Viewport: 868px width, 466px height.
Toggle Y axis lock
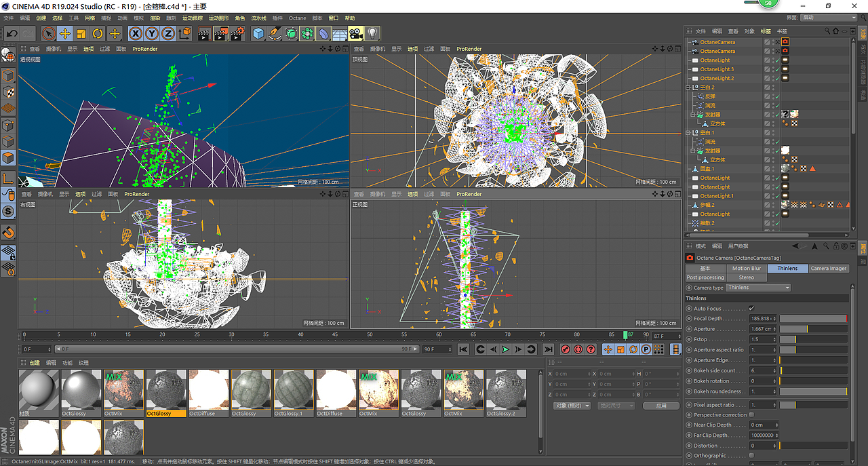coord(152,33)
